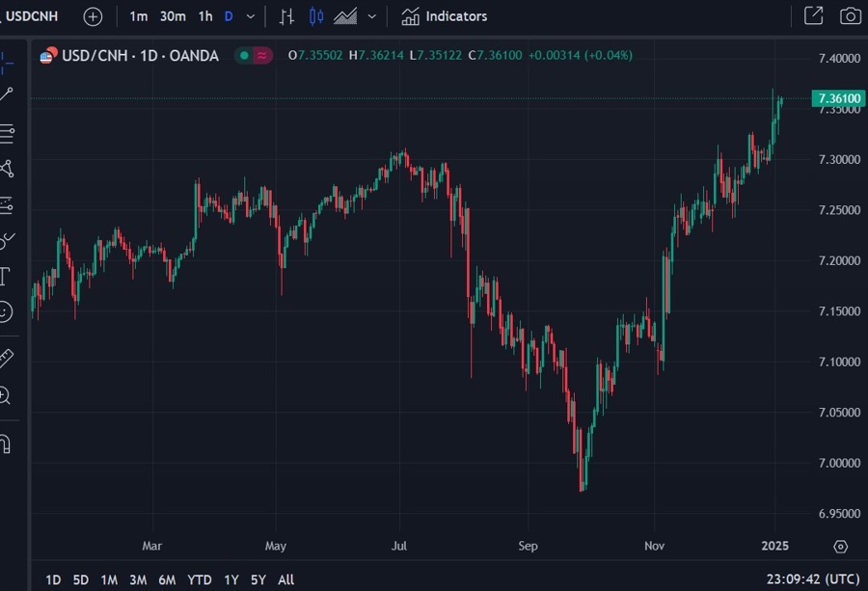Open chart in popup window icon
Image resolution: width=868 pixels, height=591 pixels.
point(813,15)
